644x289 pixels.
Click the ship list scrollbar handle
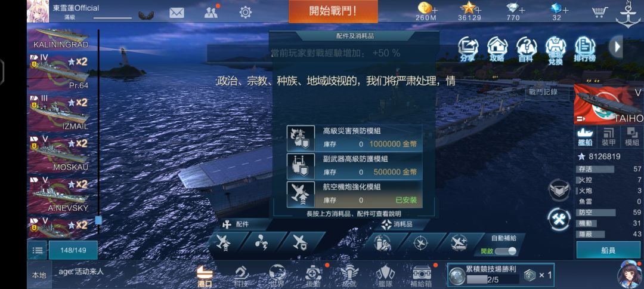[x=98, y=220]
